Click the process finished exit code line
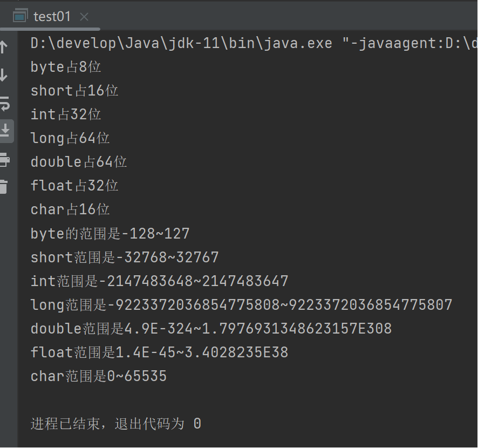Screen dimensions: 478x448 pos(115,424)
